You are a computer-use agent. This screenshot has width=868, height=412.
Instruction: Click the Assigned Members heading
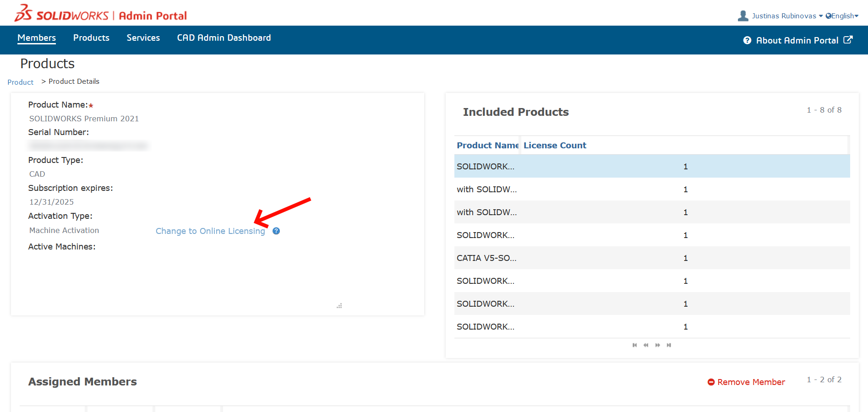click(x=82, y=381)
